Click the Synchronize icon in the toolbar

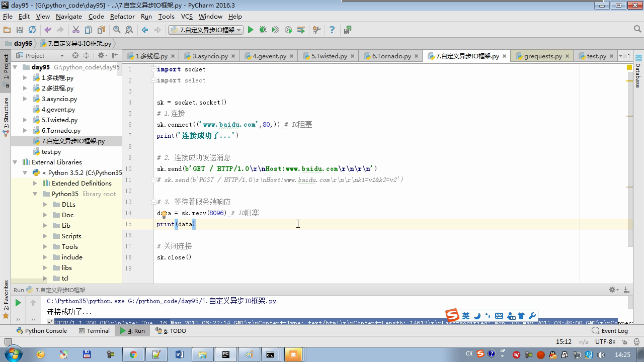click(32, 30)
